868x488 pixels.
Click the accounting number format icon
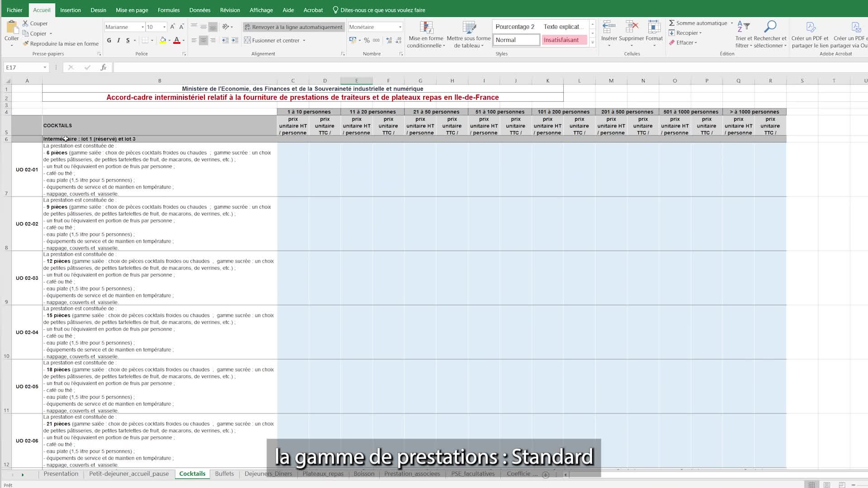point(353,40)
